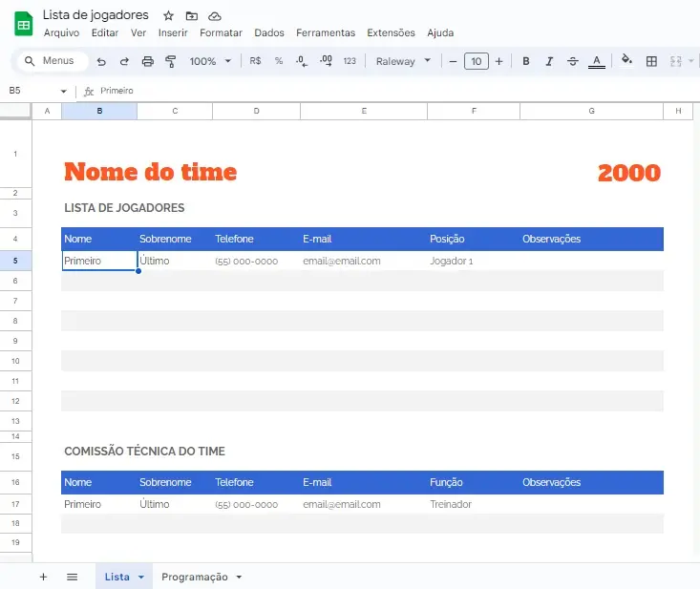Click the font size field showing 10
700x589 pixels.
pos(477,62)
